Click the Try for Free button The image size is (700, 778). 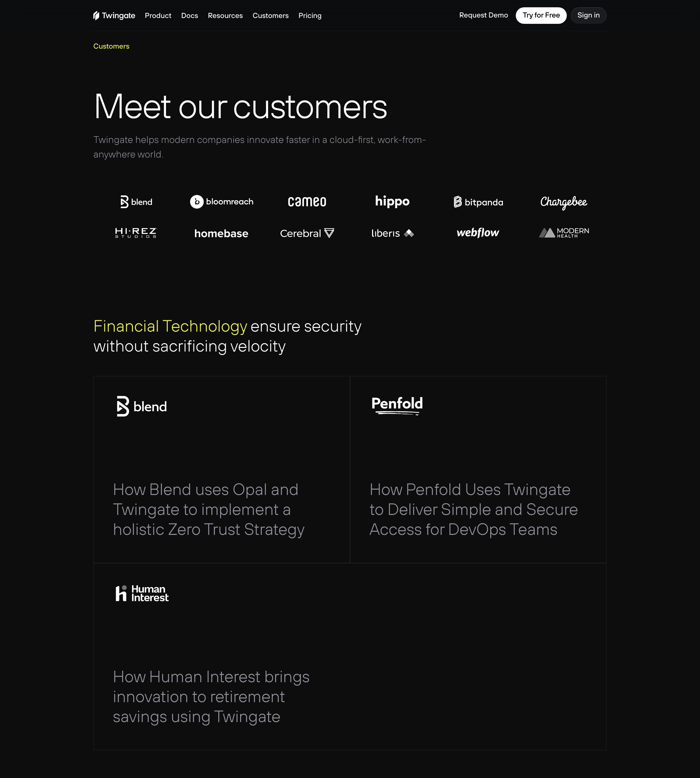tap(541, 15)
